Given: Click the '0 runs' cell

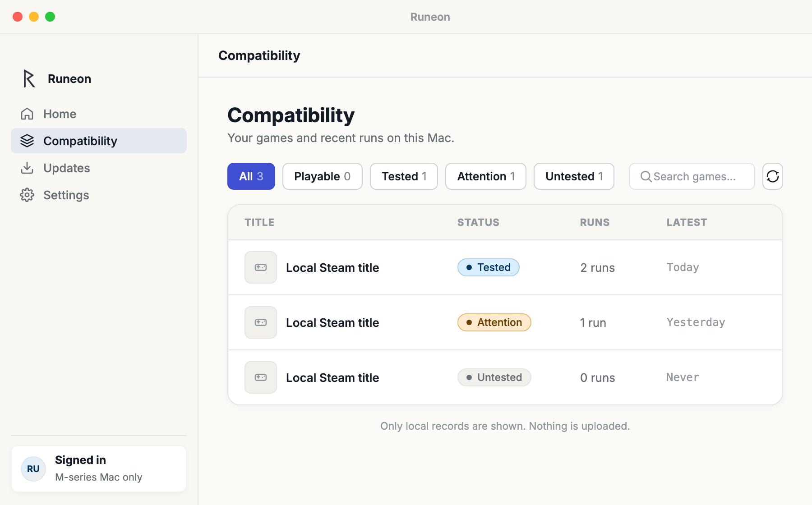Looking at the screenshot, I should pyautogui.click(x=597, y=378).
